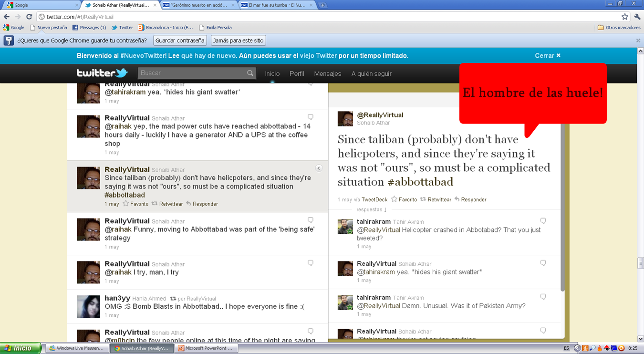
Task: Click the taskbar clock 8:25
Action: coord(633,348)
